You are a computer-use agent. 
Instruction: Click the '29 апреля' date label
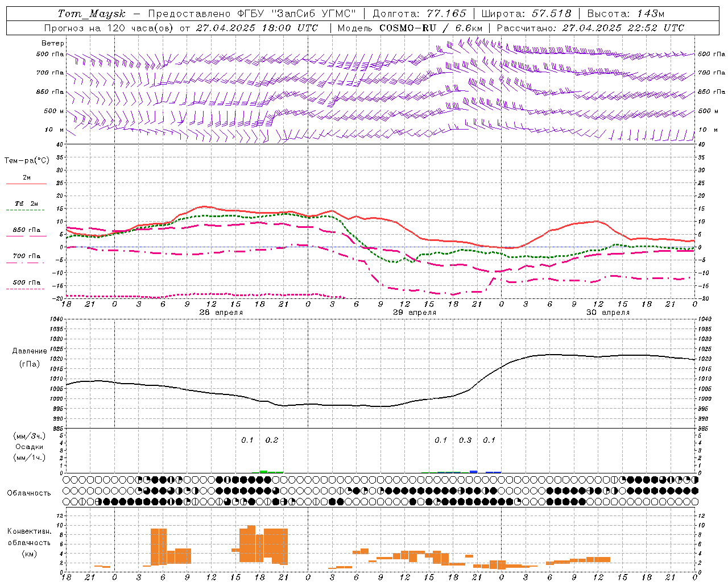click(x=415, y=313)
